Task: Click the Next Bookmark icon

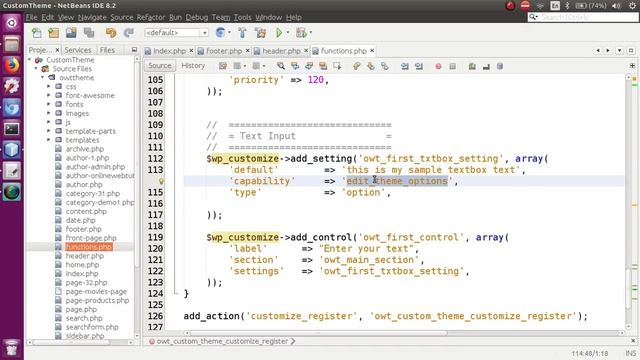Action: 371,66
